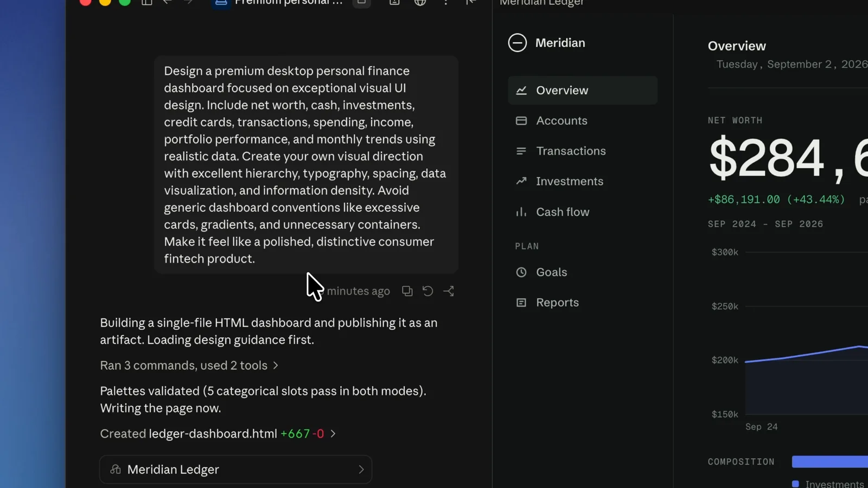Click the $284 net worth figure

point(789,158)
